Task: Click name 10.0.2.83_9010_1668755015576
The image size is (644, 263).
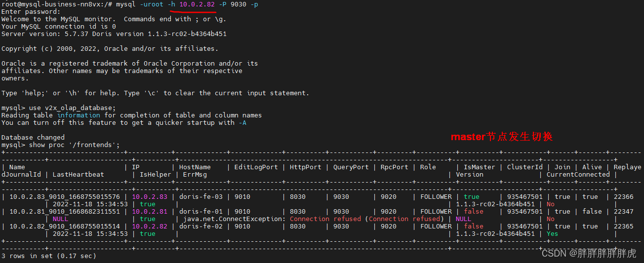Action: (x=65, y=197)
